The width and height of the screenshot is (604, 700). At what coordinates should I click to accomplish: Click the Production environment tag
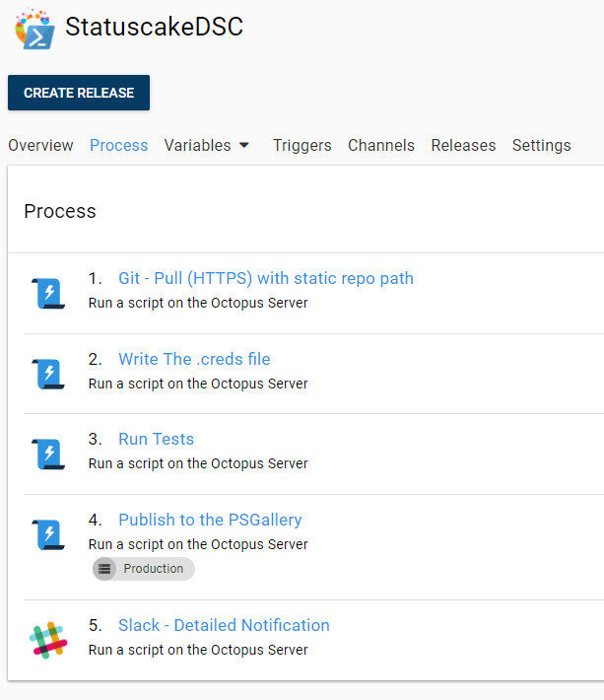(144, 569)
